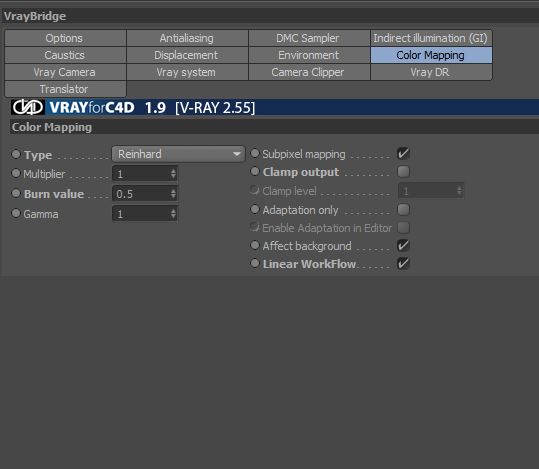Open the Vray system tab

[x=187, y=72]
